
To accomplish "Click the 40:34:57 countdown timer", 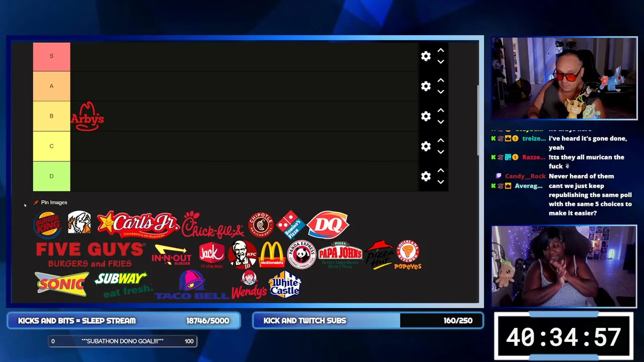I will [x=563, y=337].
